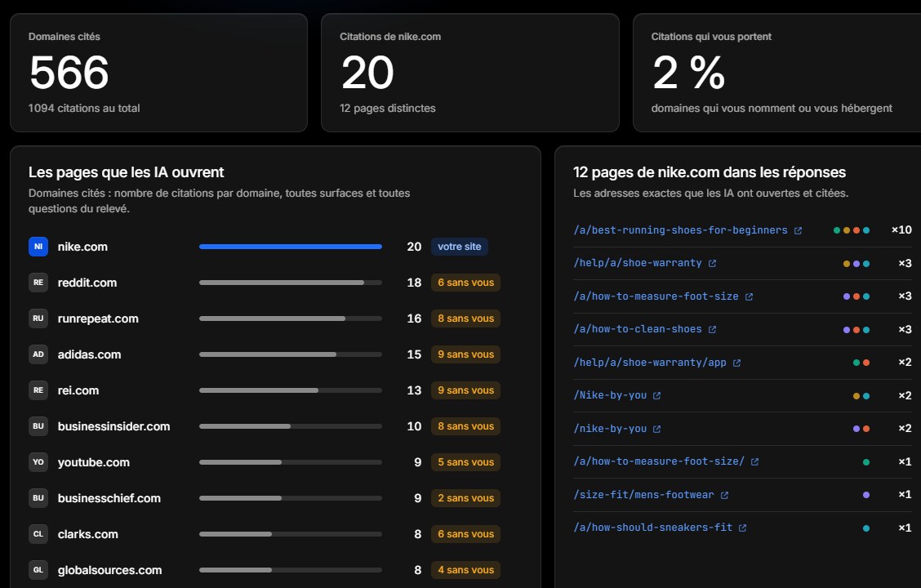
Task: Click the '6 sans vous' badge for clarks.com
Action: (x=465, y=534)
